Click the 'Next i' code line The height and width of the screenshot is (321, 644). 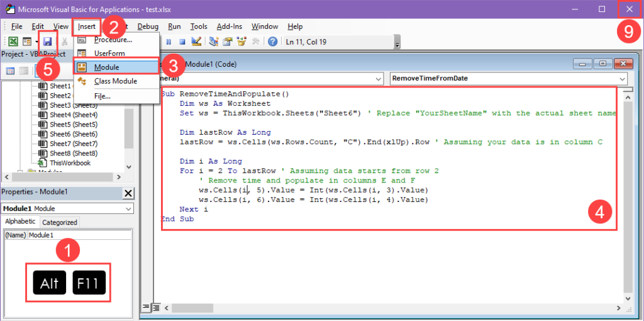pyautogui.click(x=194, y=209)
